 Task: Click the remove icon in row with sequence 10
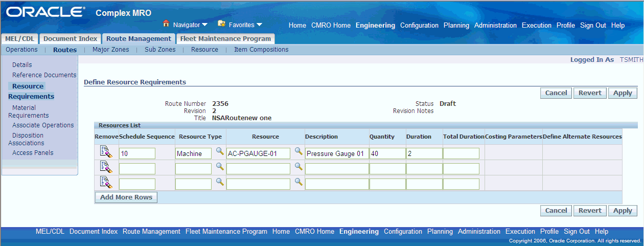coord(106,151)
